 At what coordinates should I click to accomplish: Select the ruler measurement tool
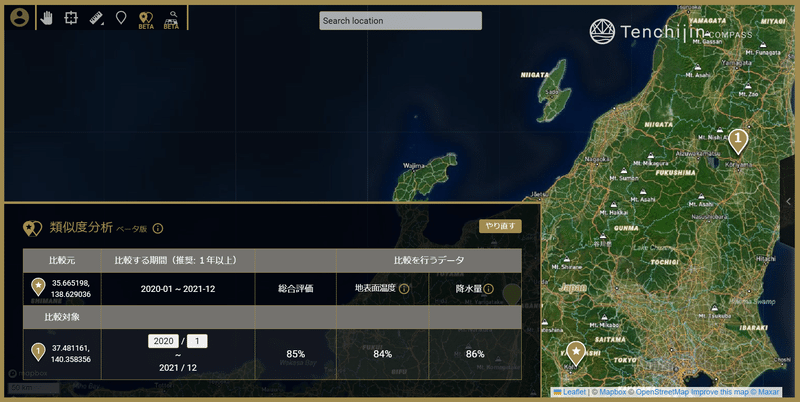tap(96, 18)
